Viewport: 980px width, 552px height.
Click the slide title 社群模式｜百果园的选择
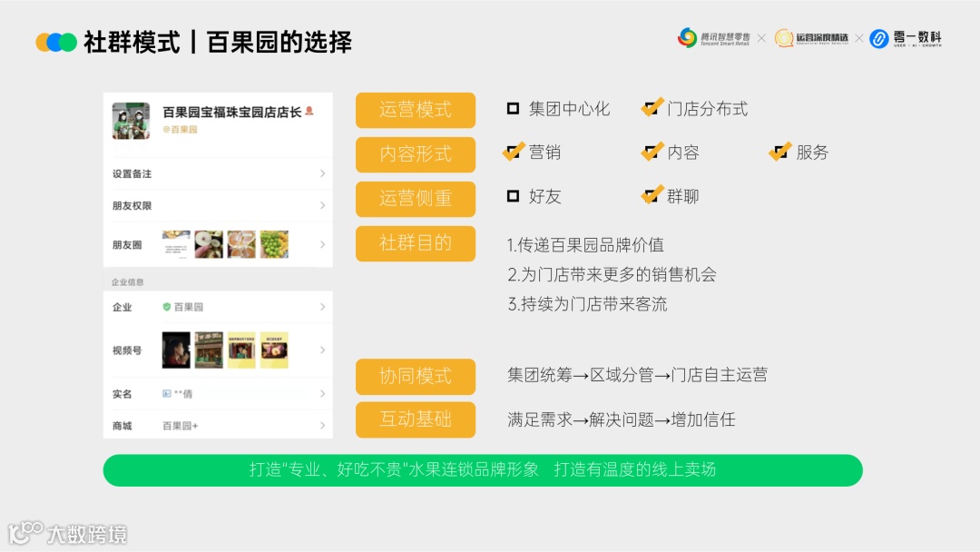tap(218, 42)
